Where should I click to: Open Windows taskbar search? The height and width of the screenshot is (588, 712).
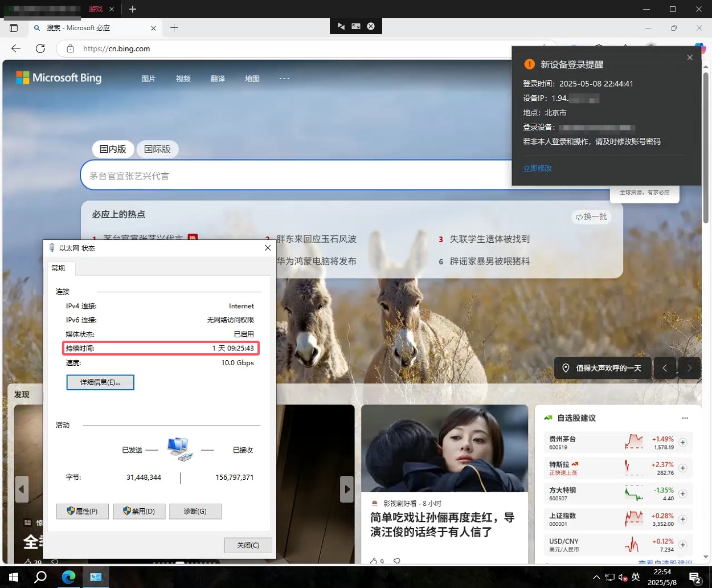click(40, 577)
